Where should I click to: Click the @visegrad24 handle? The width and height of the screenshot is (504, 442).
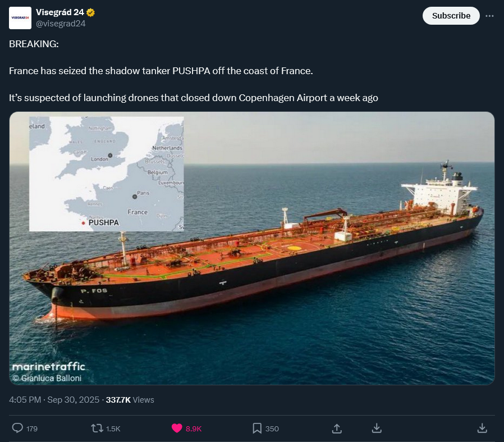pyautogui.click(x=61, y=24)
